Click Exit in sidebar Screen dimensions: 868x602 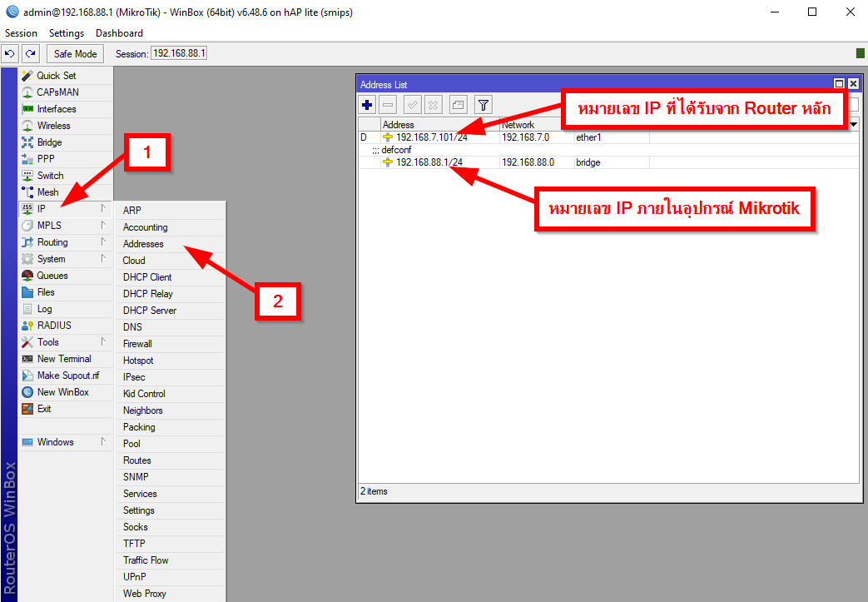(65, 408)
